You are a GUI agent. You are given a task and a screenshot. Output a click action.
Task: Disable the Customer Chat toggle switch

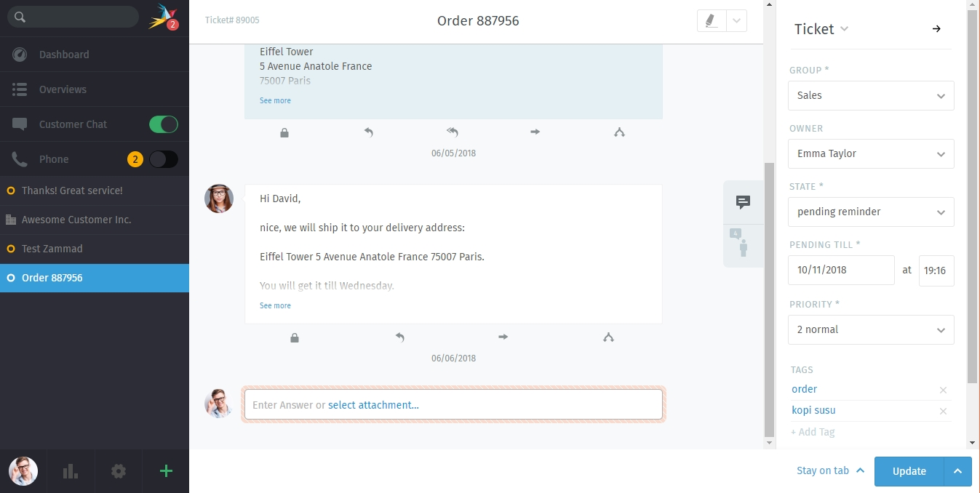pyautogui.click(x=164, y=124)
